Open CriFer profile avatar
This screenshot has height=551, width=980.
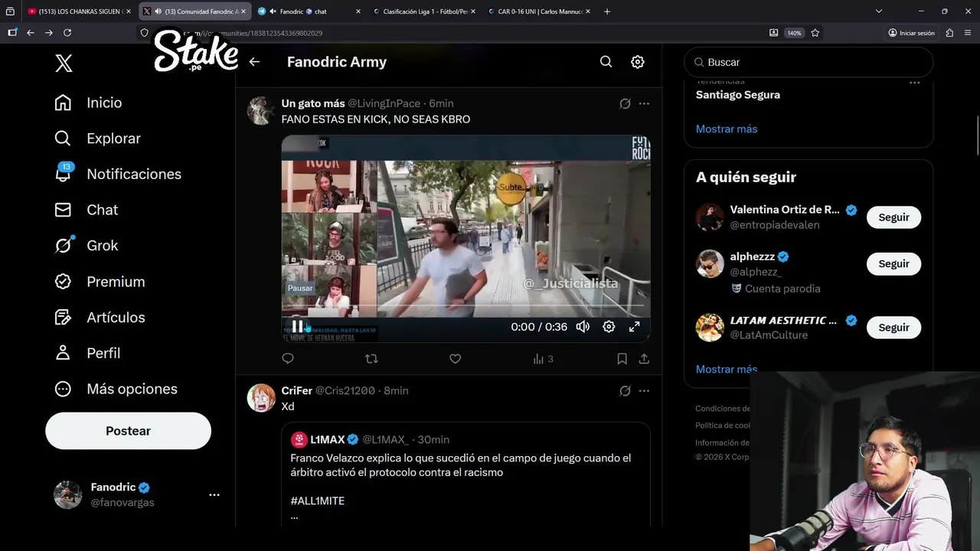(261, 398)
